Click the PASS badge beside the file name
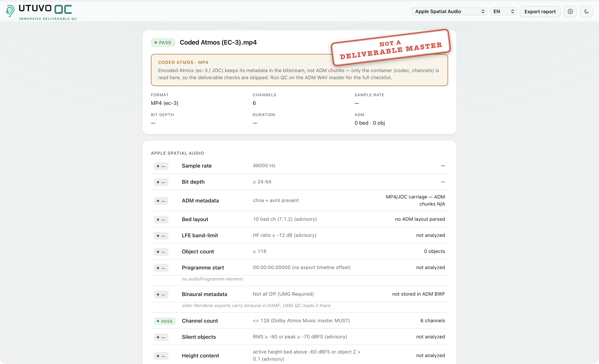Image resolution: width=599 pixels, height=364 pixels. tap(163, 43)
